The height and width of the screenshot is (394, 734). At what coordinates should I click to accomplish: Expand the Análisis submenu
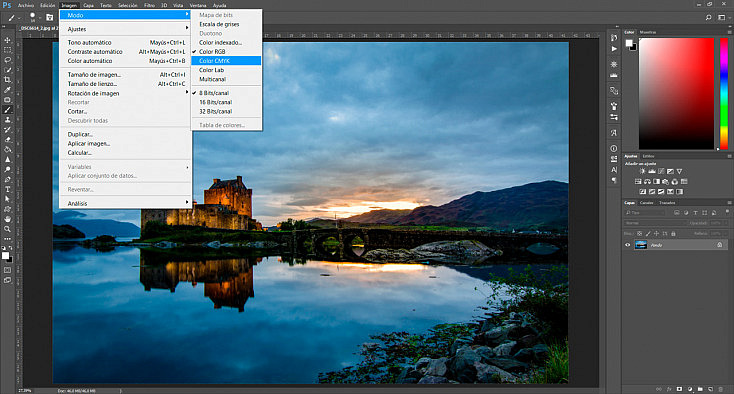pyautogui.click(x=125, y=203)
